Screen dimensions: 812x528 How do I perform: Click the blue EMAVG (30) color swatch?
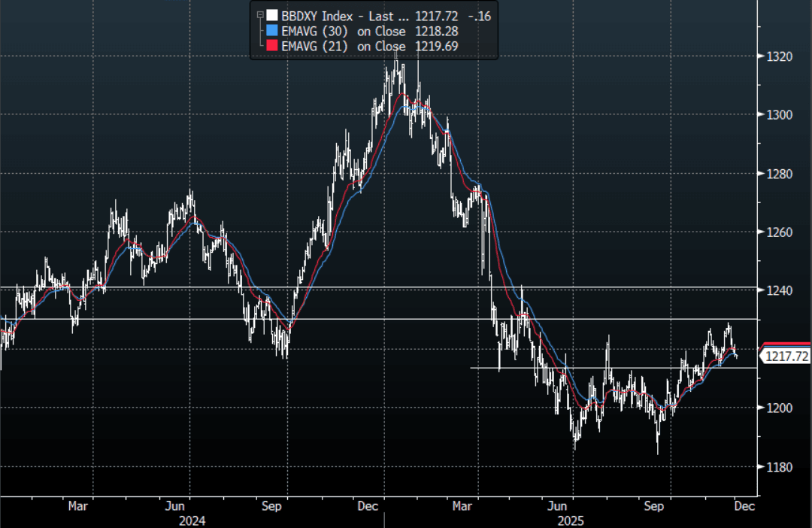[271, 31]
